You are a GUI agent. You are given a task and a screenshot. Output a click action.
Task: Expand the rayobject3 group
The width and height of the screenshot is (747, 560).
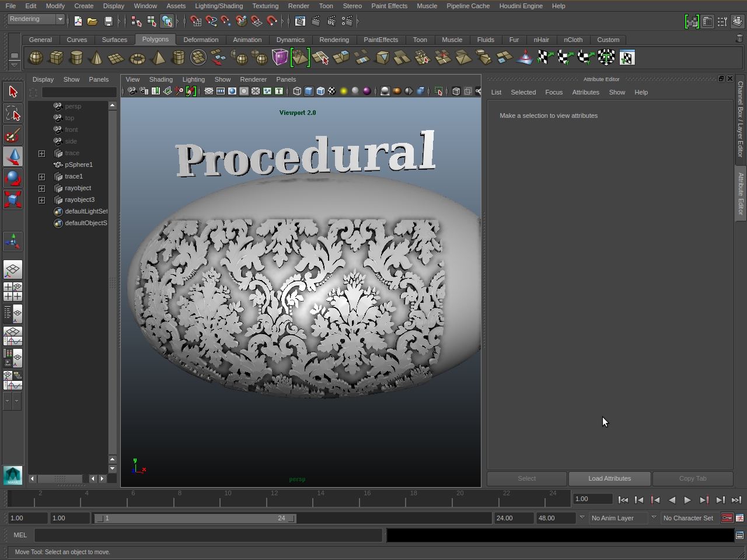[41, 199]
